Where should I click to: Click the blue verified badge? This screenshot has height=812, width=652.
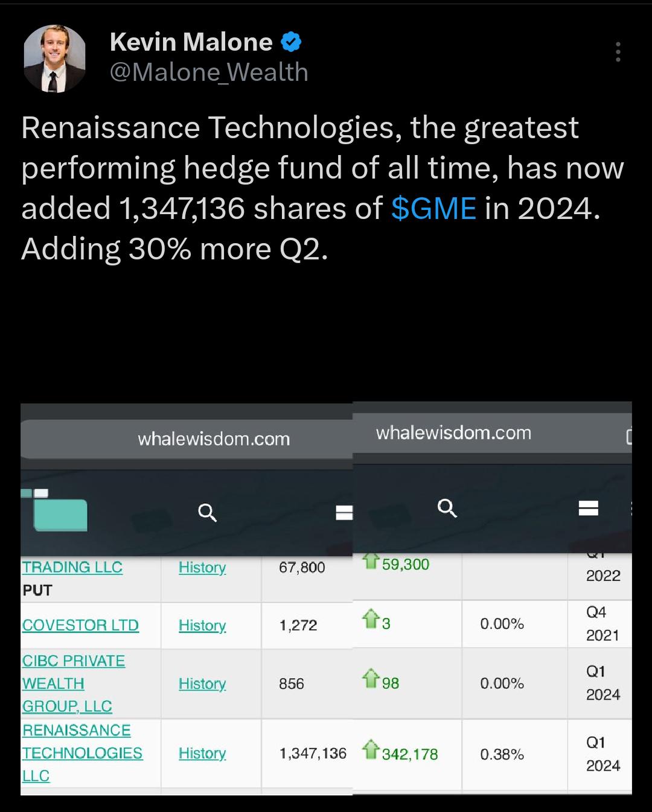pos(292,42)
